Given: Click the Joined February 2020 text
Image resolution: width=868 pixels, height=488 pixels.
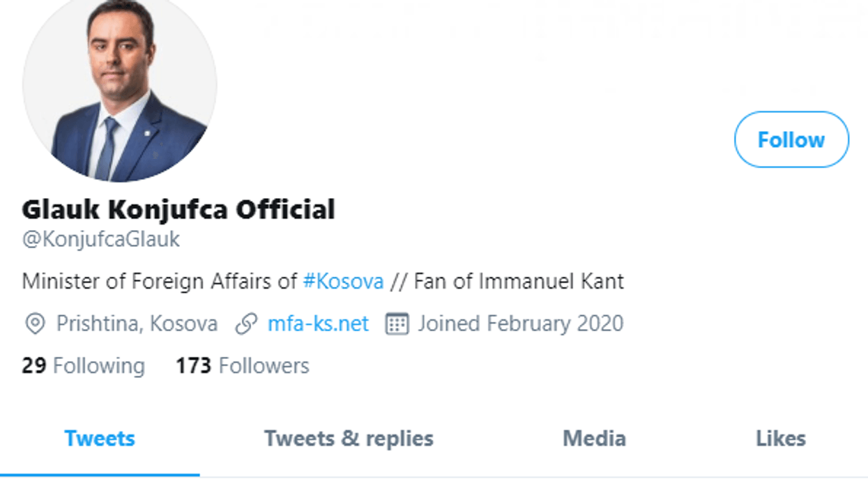Looking at the screenshot, I should [520, 324].
